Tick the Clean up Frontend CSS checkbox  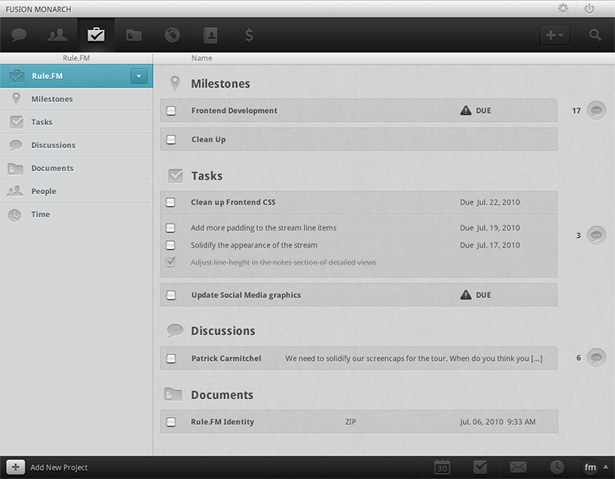tap(171, 202)
